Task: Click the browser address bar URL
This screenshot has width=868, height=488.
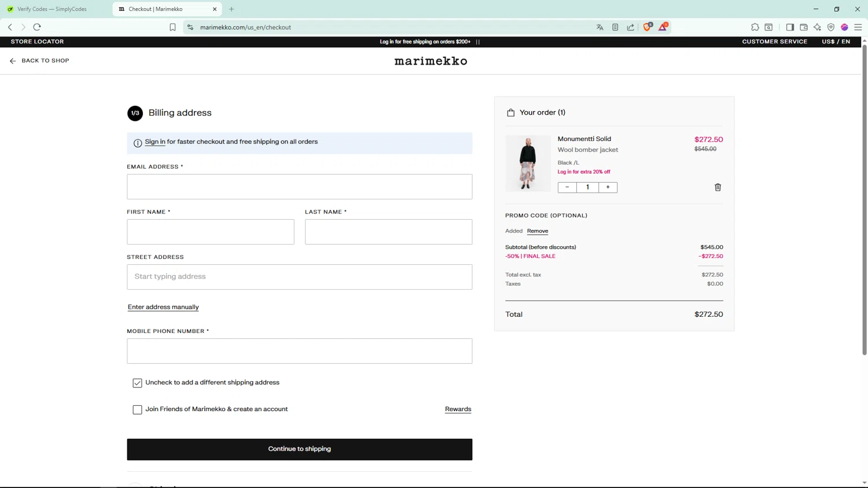Action: pos(245,27)
